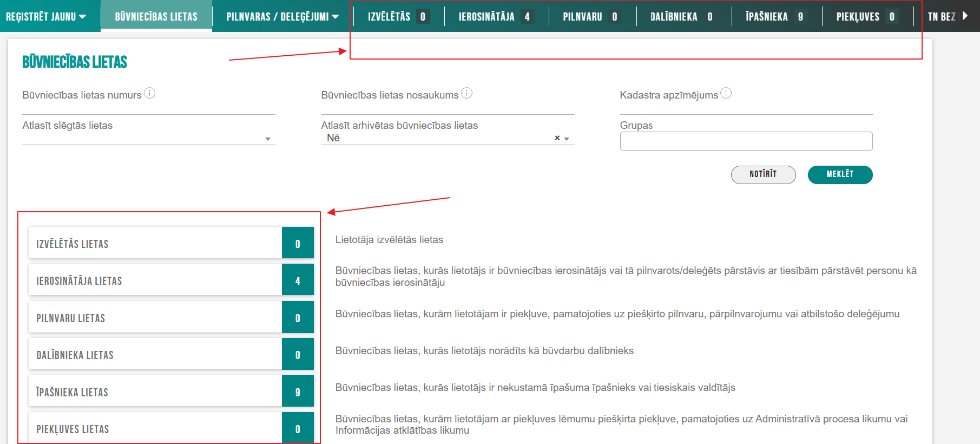
Task: Open the Dalībnieka lietas list
Action: pyautogui.click(x=171, y=354)
